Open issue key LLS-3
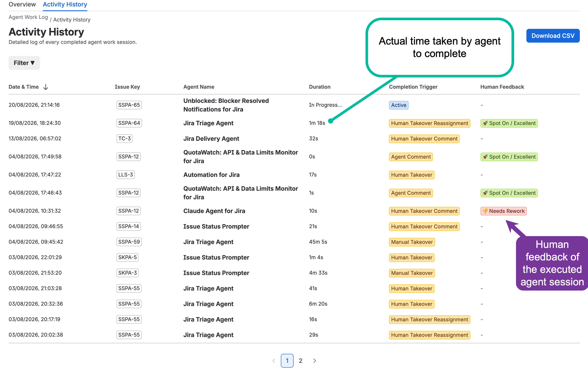The width and height of the screenshot is (588, 376). pyautogui.click(x=126, y=175)
